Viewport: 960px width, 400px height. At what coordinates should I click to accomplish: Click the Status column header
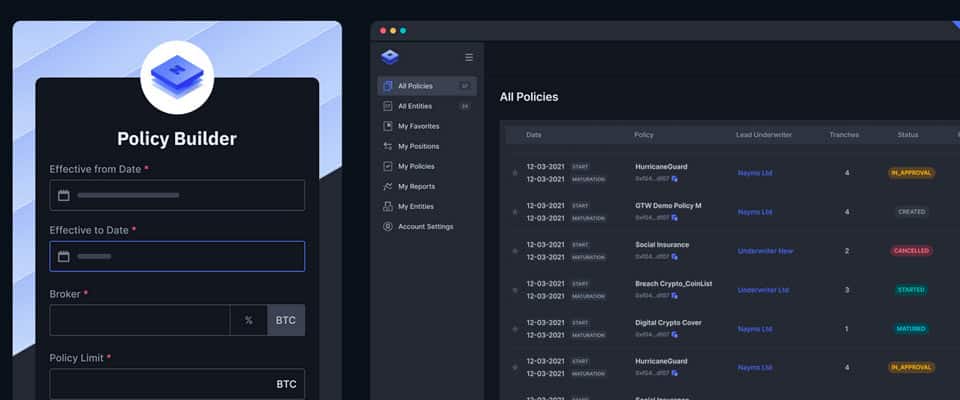(x=908, y=135)
